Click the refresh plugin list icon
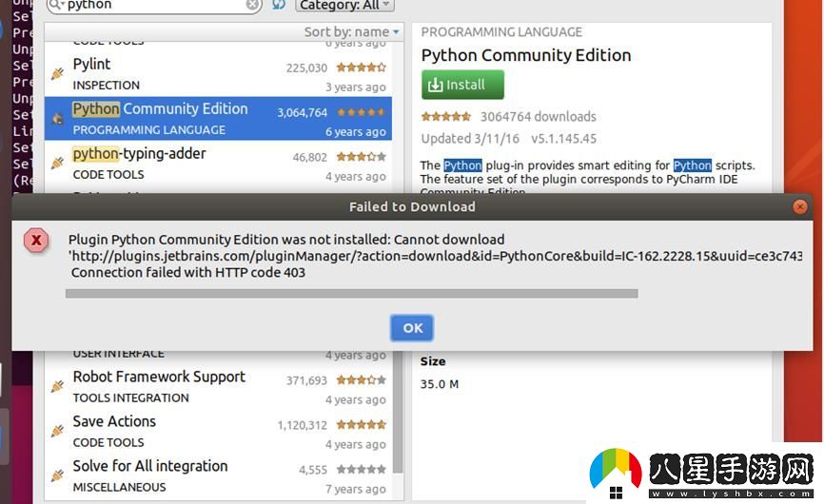824x504 pixels. 279,5
